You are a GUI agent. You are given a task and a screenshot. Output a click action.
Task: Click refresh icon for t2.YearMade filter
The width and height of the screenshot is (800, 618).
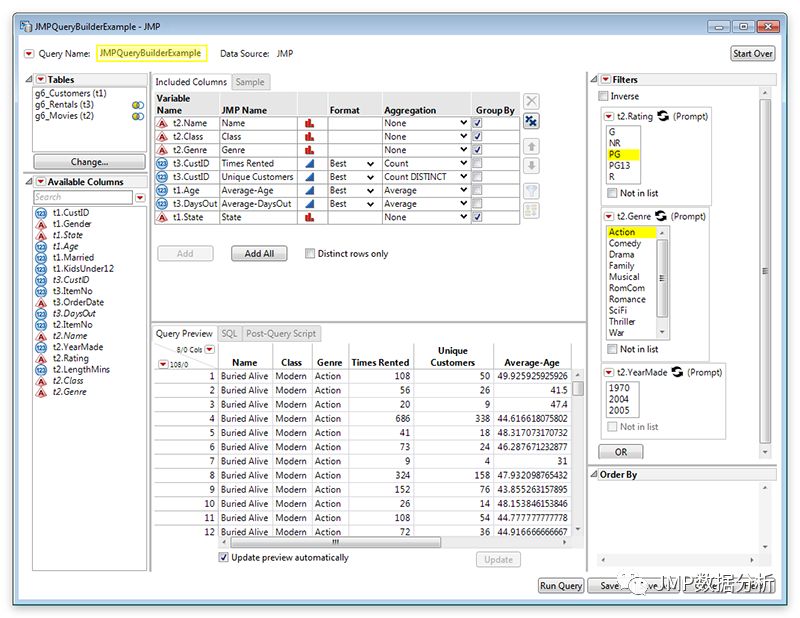coord(677,372)
